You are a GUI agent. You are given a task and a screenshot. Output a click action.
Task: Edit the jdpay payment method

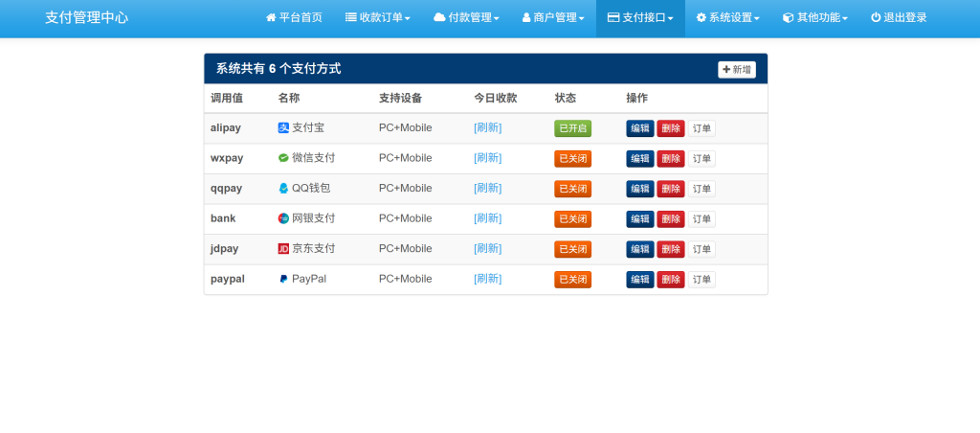click(x=640, y=249)
